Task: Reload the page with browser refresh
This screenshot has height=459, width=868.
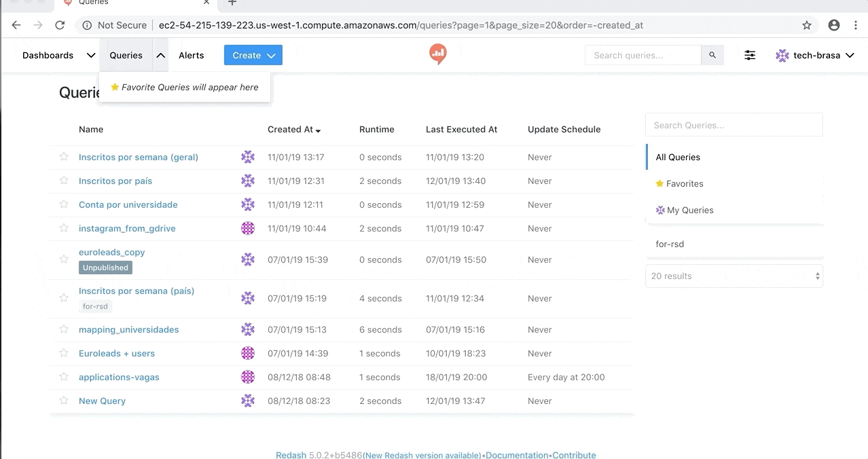Action: [60, 25]
